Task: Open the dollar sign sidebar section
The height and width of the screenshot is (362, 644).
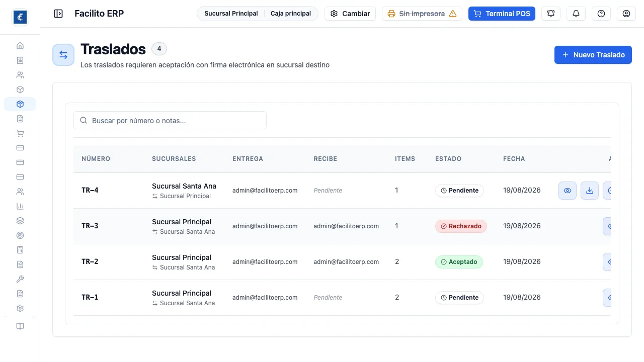Action: (20, 60)
